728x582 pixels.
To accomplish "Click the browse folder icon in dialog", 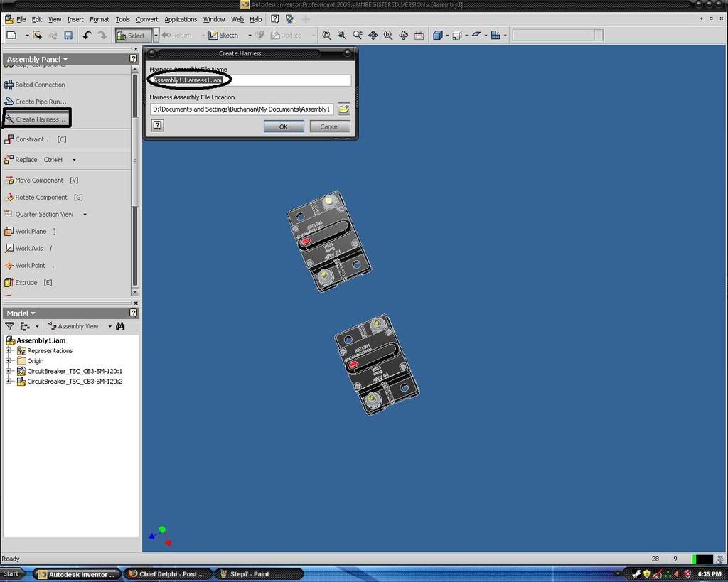I will pyautogui.click(x=343, y=109).
